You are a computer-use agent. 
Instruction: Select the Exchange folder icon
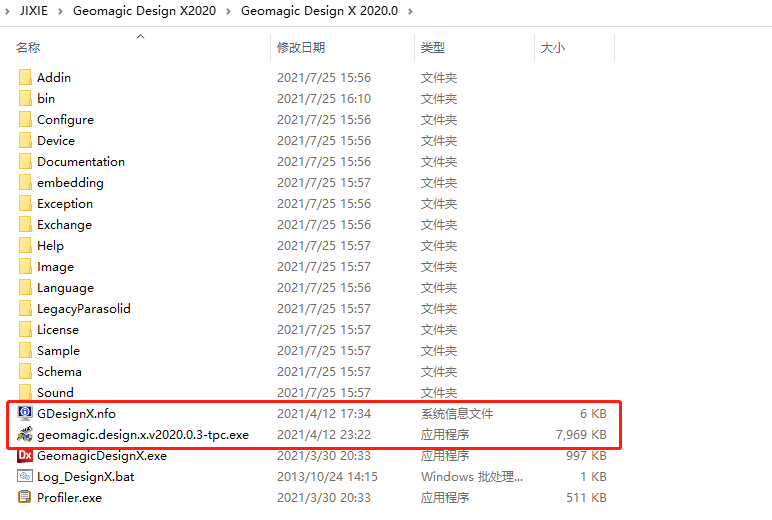point(25,225)
